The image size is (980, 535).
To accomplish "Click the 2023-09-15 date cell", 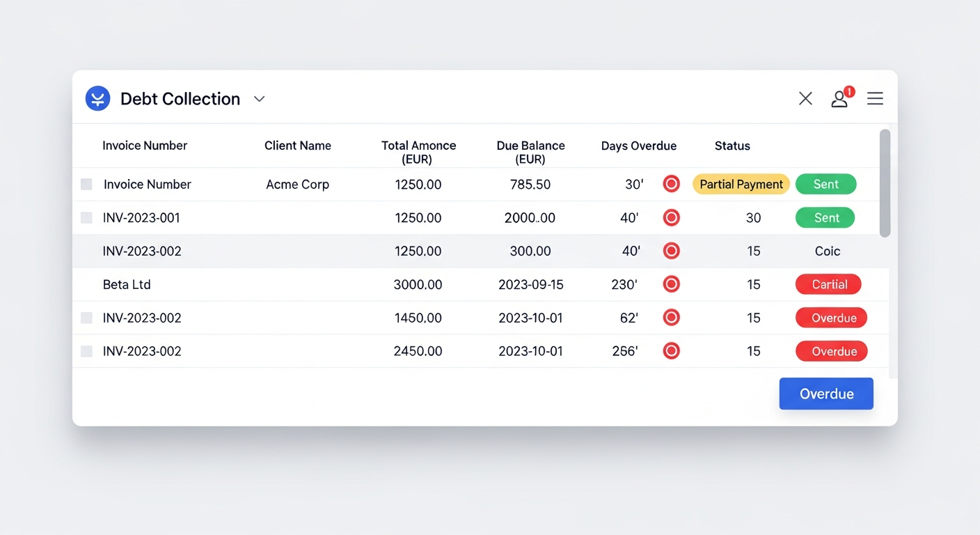I will (530, 285).
